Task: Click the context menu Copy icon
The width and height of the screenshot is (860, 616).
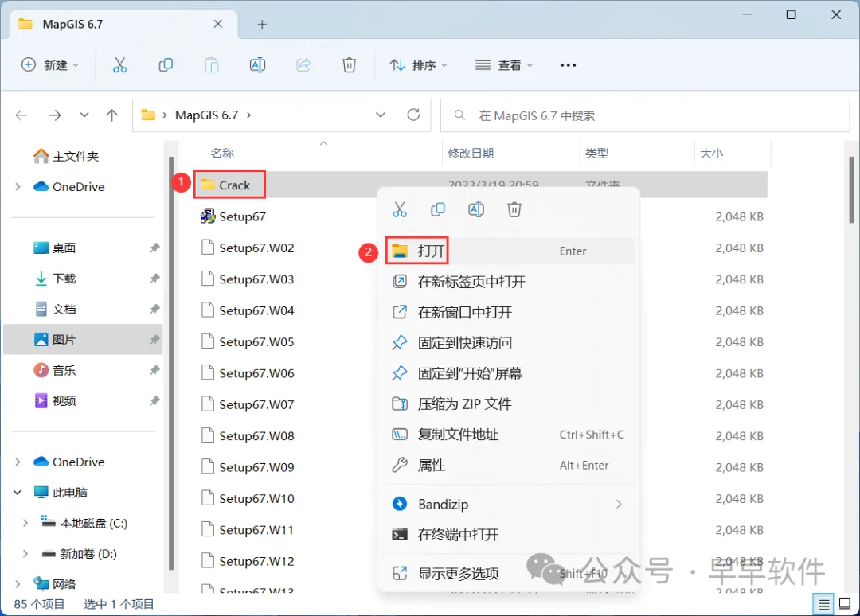Action: coord(438,209)
